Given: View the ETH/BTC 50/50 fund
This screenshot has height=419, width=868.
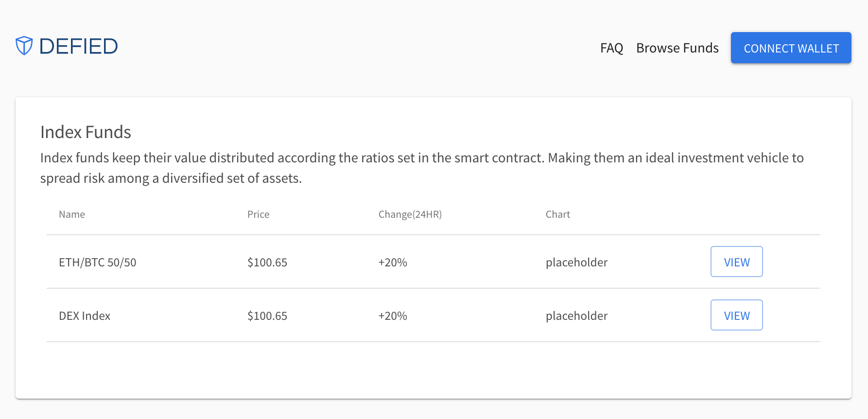Looking at the screenshot, I should click(x=736, y=262).
